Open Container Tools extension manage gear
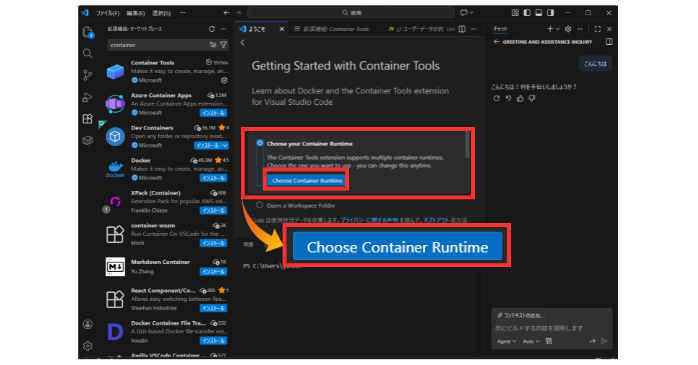Screen dimensions: 698x365 224,81
